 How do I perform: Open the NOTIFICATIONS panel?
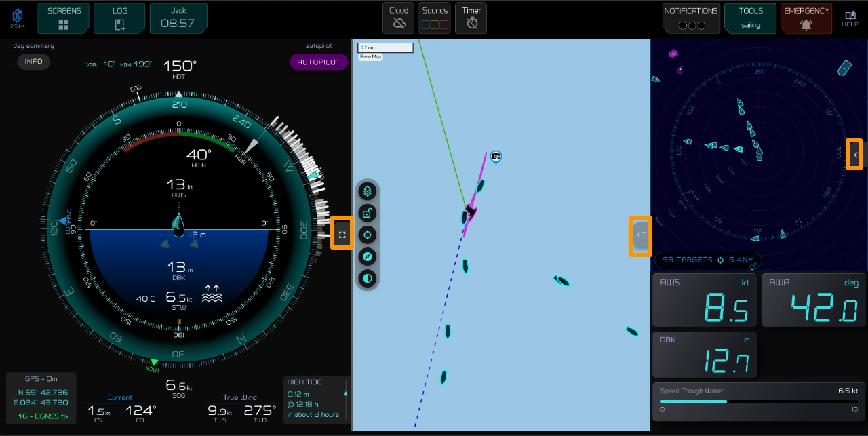[691, 18]
